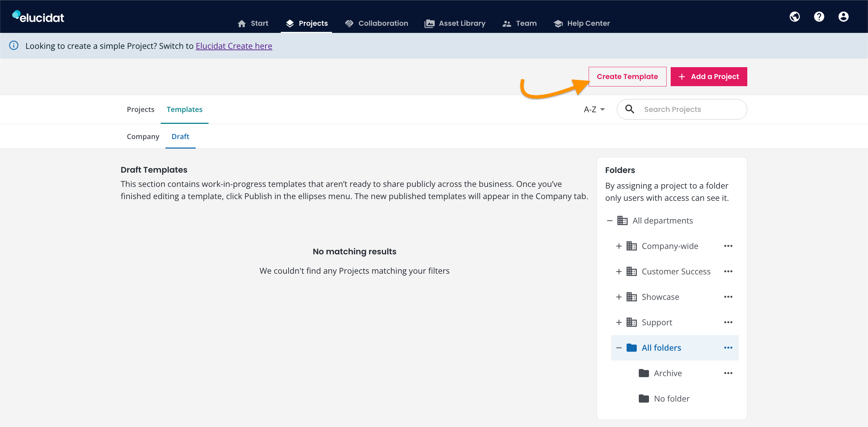This screenshot has width=868, height=427.
Task: Select the Support label
Action: coord(657,323)
